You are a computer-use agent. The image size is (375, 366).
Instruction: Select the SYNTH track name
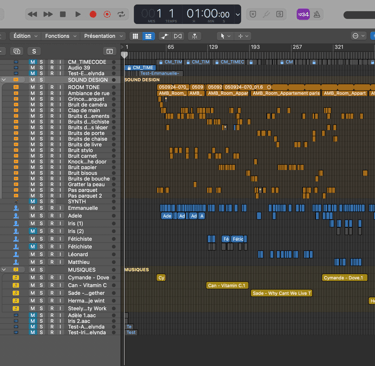tap(77, 201)
